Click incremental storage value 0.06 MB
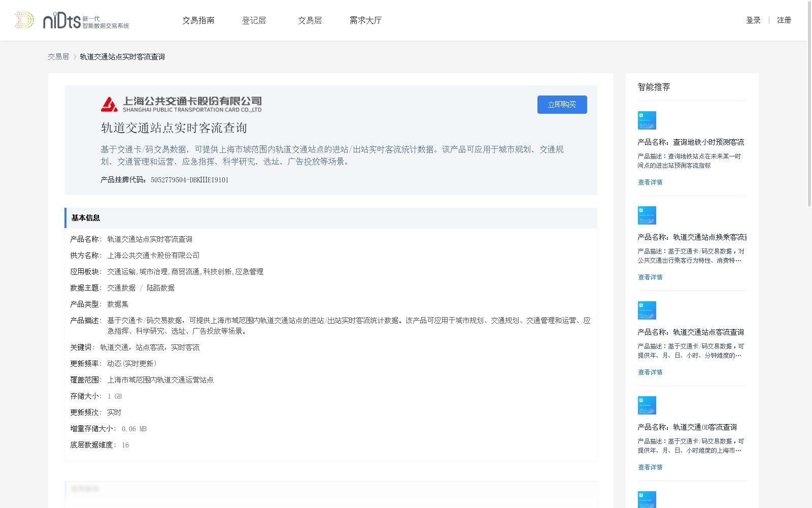Image resolution: width=812 pixels, height=508 pixels. click(x=134, y=429)
